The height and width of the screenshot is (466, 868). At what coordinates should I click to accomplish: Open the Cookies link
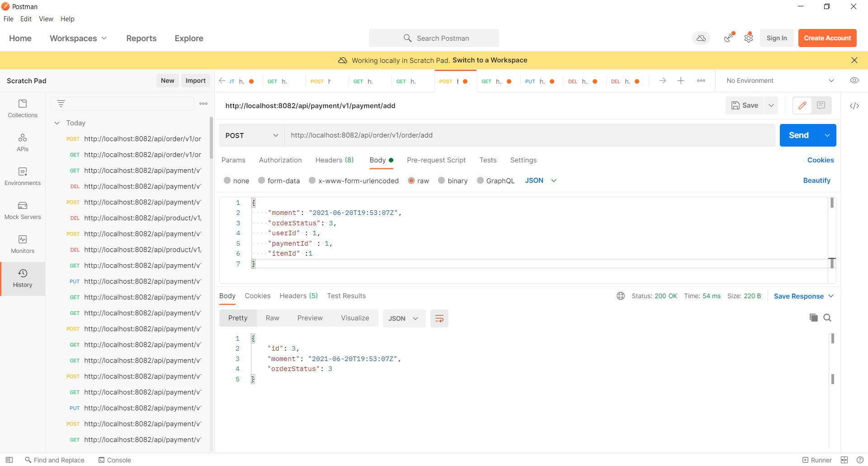click(x=821, y=160)
